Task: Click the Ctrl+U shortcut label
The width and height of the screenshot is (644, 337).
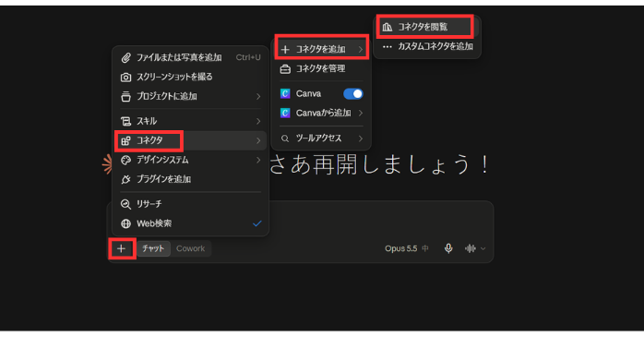Action: (248, 57)
